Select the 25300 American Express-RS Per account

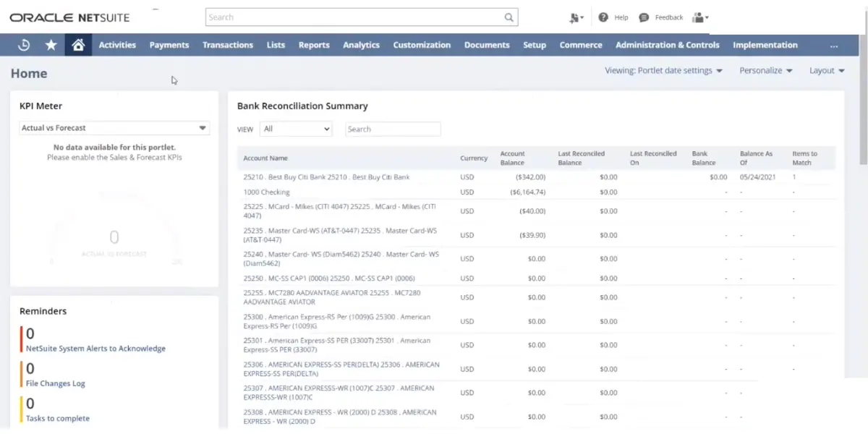[x=337, y=321]
